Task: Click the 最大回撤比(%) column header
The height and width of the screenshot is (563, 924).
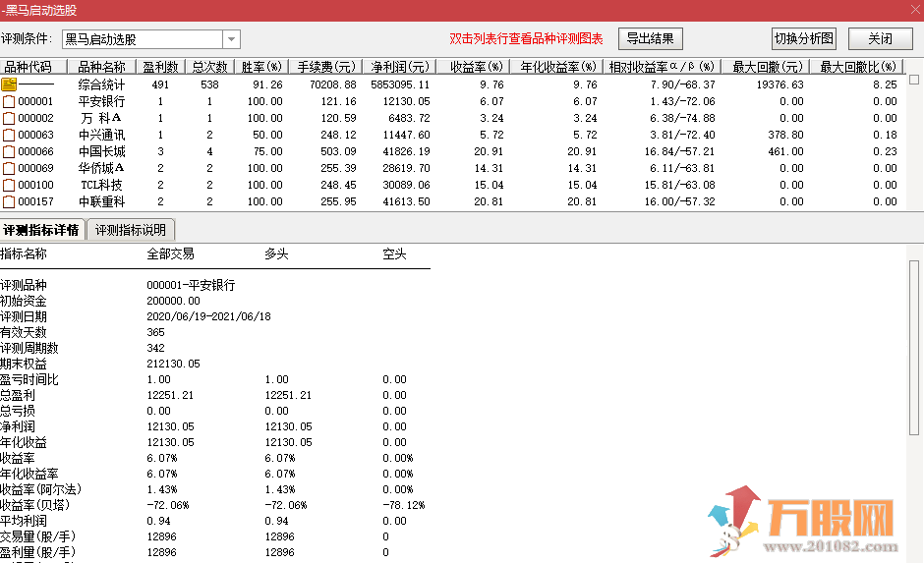Action: point(859,67)
